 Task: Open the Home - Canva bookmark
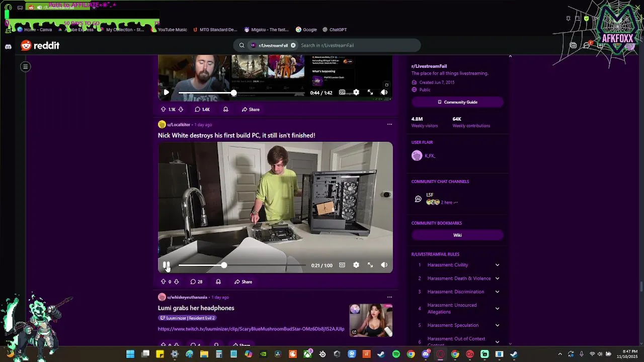pos(35,30)
